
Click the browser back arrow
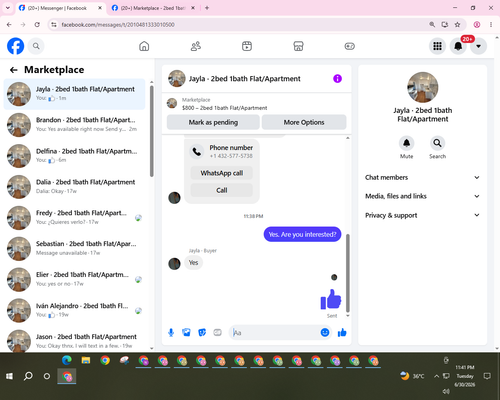pos(9,25)
